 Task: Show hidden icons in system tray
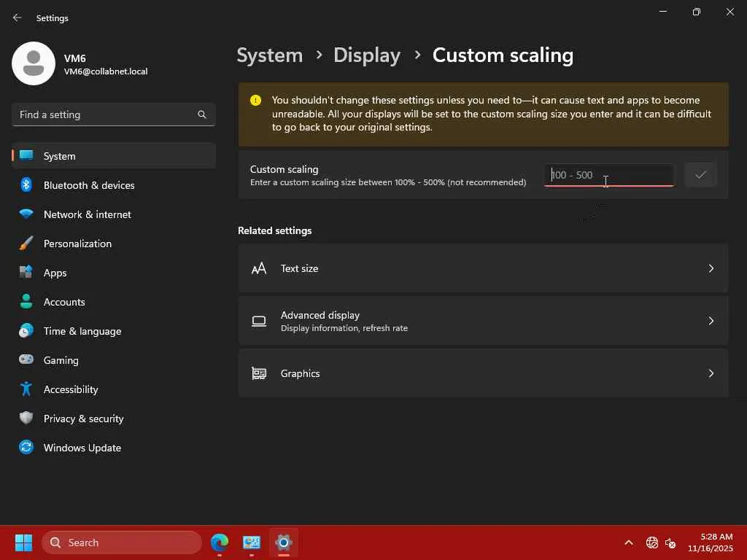pos(628,542)
